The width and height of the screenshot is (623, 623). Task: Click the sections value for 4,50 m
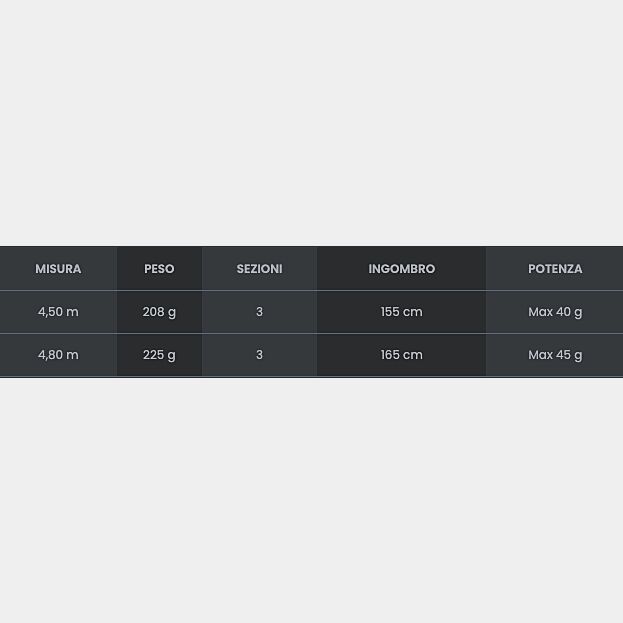pyautogui.click(x=259, y=312)
